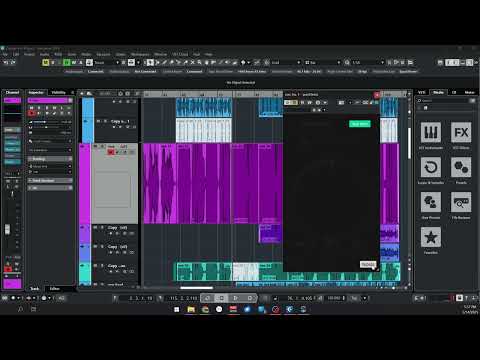Screen dimensions: 480x360
Task: Switch to the Editor tab at bottom
Action: [x=54, y=289]
